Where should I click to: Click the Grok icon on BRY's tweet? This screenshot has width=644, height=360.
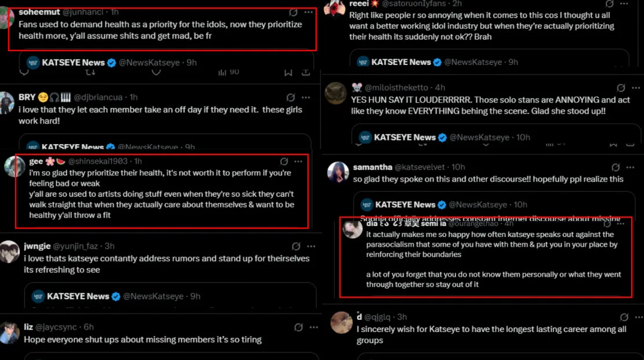point(291,98)
